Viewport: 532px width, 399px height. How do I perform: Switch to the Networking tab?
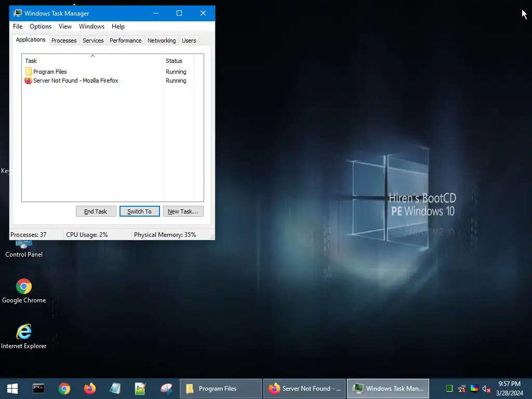coord(162,41)
